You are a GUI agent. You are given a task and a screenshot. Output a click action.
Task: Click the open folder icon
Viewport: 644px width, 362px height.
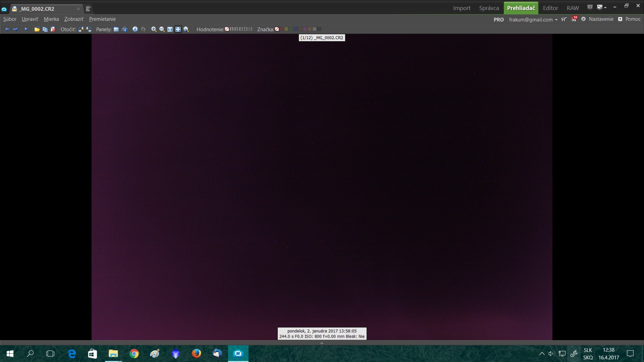coord(37,29)
